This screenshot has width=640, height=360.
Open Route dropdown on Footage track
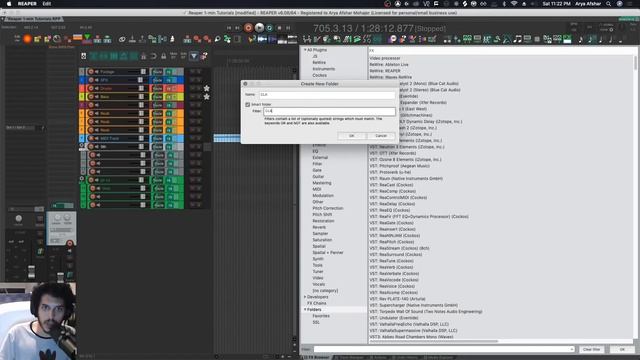[157, 72]
